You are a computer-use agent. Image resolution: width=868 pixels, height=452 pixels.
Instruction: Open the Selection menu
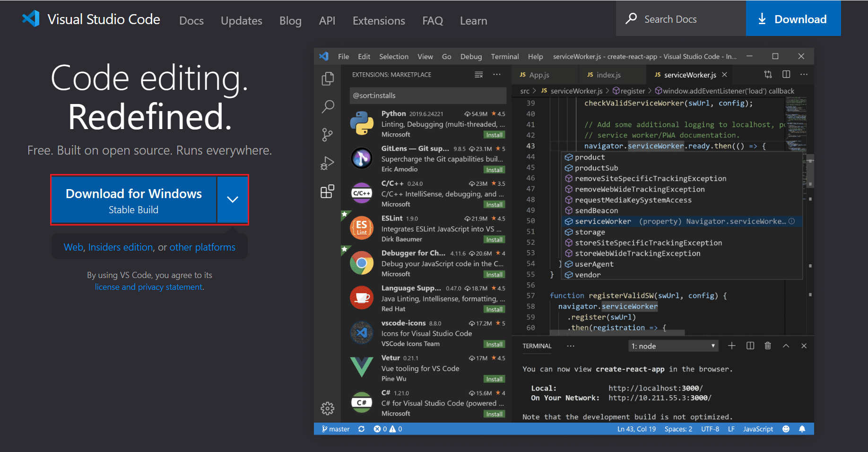point(394,56)
